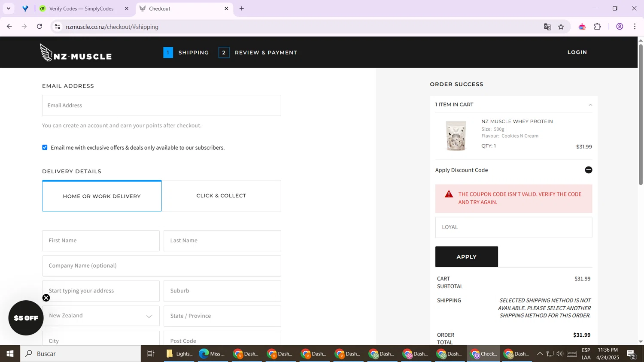Bookmark this page with star icon
Viewport: 644px width, 362px height.
561,27
